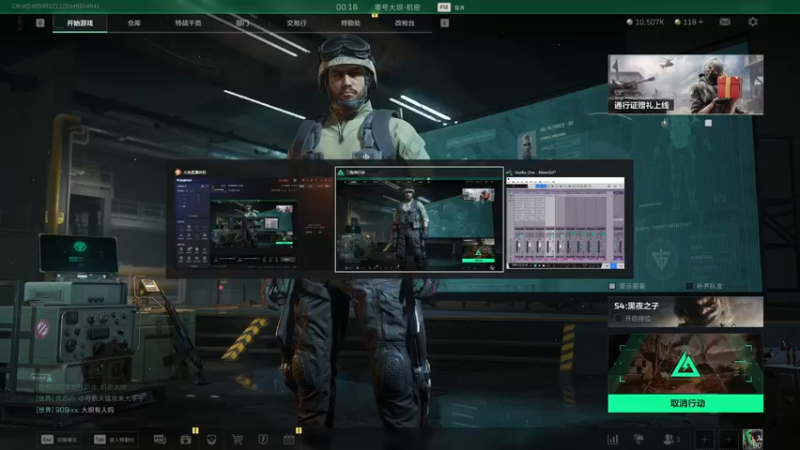Open the shopping cart store icon

(x=237, y=439)
